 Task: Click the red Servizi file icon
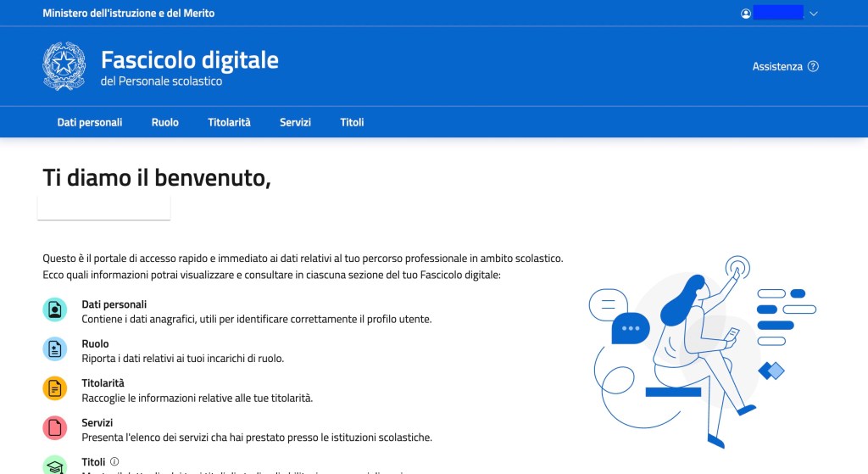coord(55,428)
